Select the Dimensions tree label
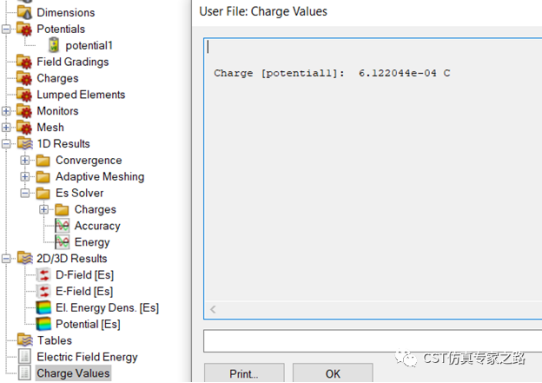 66,12
